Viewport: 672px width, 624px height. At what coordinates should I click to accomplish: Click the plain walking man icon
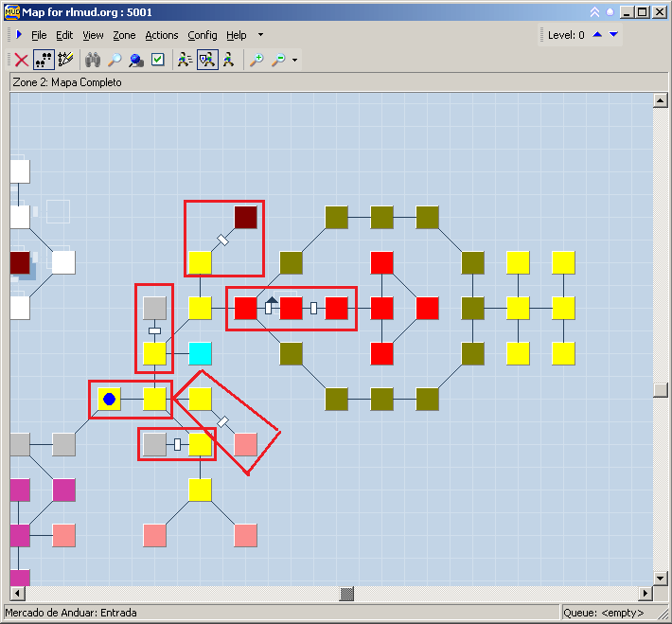coord(229,60)
